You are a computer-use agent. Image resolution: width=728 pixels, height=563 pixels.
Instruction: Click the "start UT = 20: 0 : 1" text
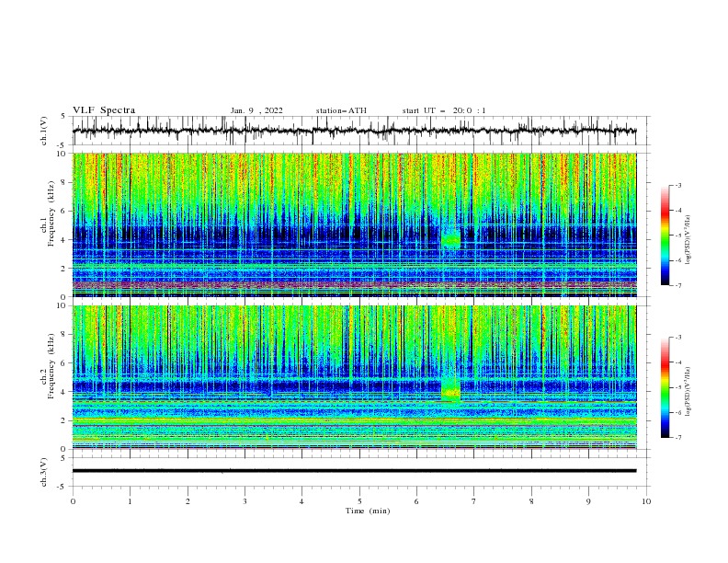coord(444,110)
